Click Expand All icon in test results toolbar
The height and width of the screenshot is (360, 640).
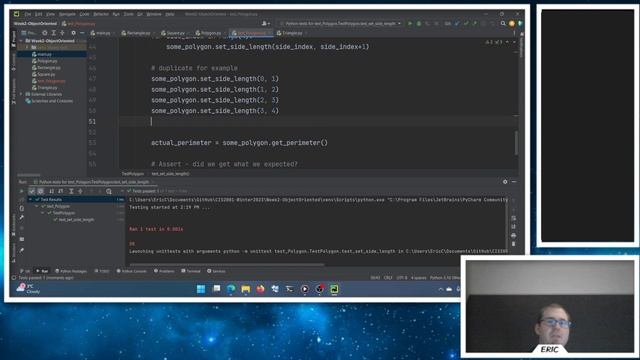click(x=71, y=191)
